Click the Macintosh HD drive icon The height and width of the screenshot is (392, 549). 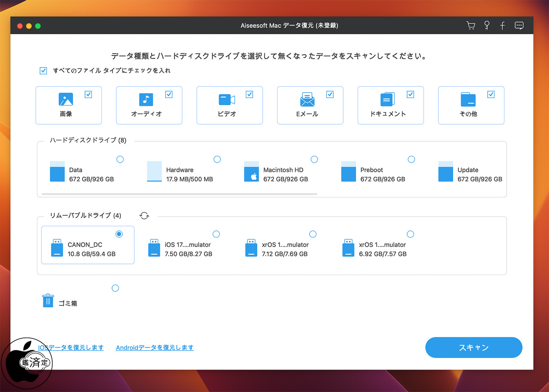coord(251,172)
